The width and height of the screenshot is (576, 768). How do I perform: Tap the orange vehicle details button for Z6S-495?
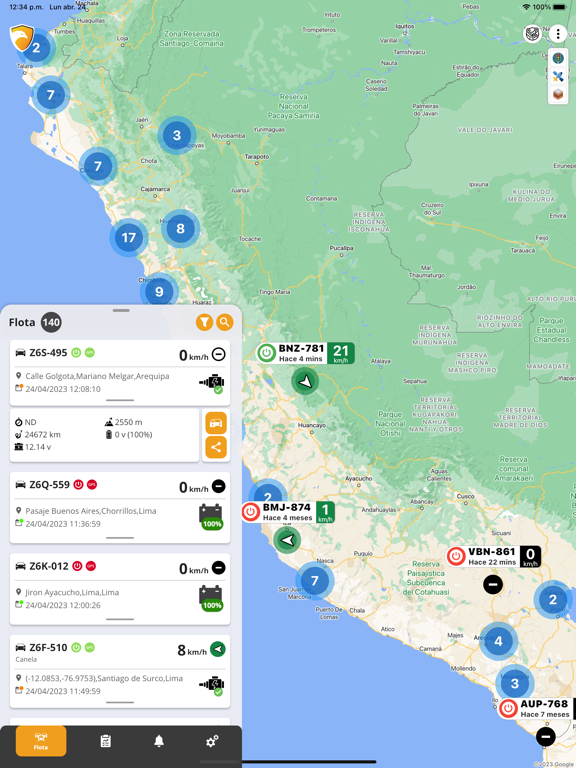click(216, 423)
